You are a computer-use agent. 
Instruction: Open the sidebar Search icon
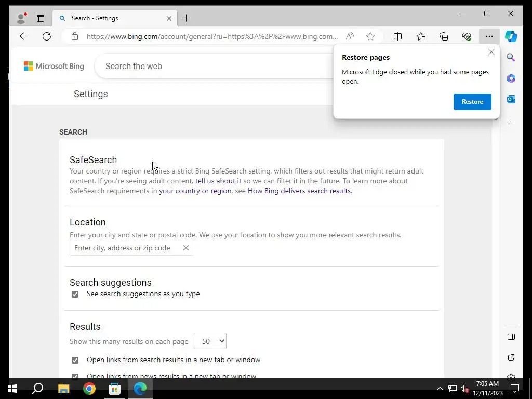pos(511,57)
